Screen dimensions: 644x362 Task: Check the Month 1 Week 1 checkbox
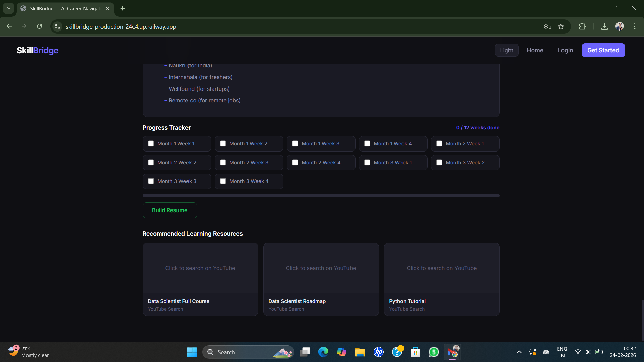[x=151, y=143]
